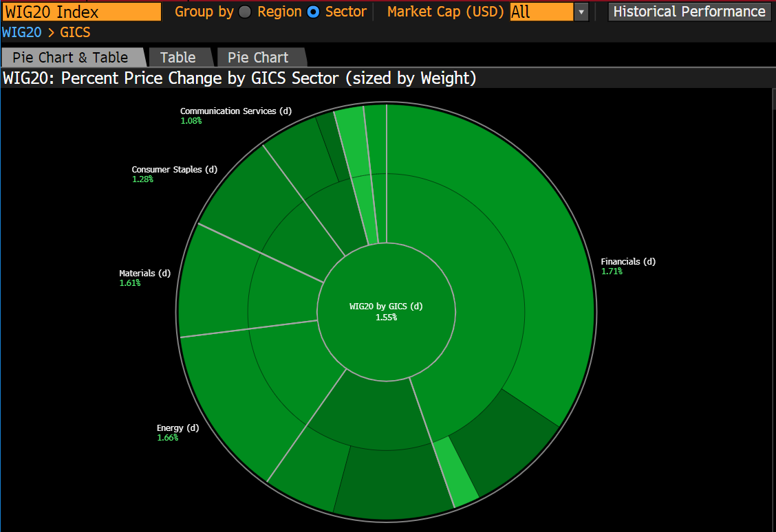Click the Materials (d) sector label

click(144, 274)
